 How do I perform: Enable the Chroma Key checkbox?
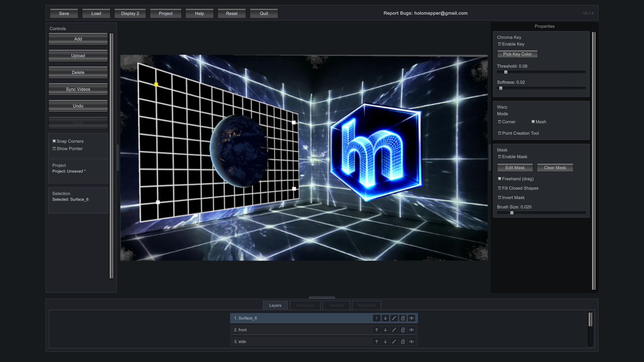coord(499,44)
